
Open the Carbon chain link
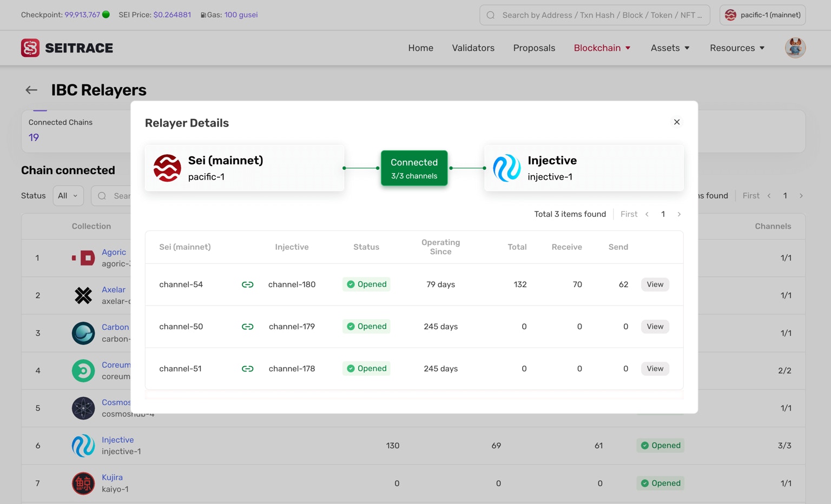[115, 327]
